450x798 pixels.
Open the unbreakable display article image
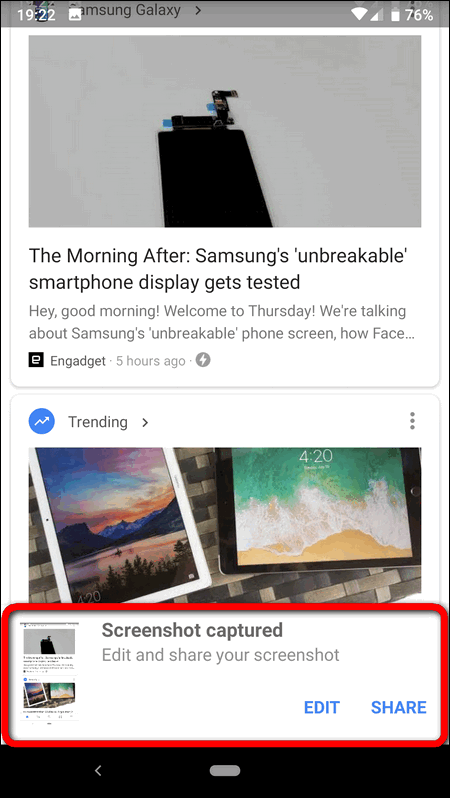(224, 131)
